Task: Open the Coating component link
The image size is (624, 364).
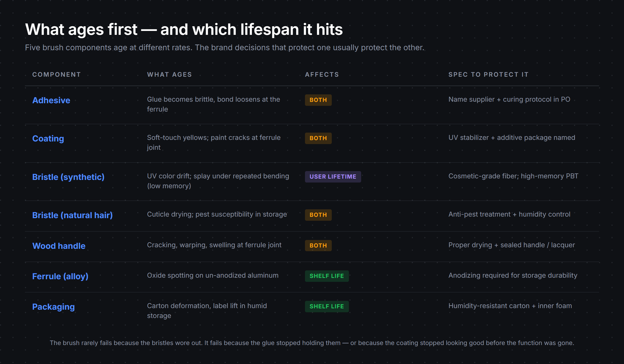Action: [48, 139]
